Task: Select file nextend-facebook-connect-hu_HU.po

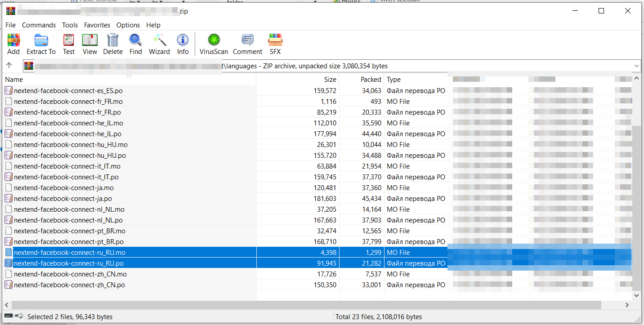Action: click(x=70, y=155)
